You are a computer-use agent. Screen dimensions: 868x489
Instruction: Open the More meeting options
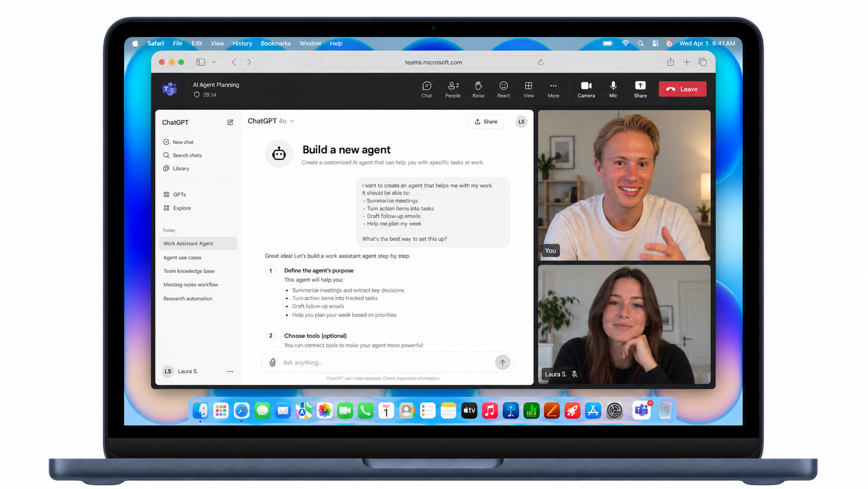(553, 89)
